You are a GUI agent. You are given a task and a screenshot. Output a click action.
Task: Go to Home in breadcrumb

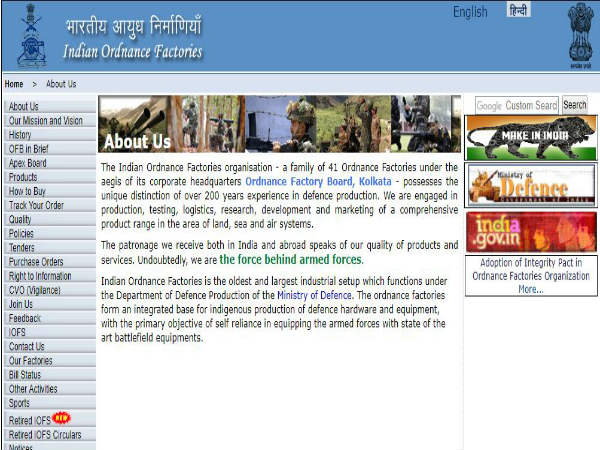(x=14, y=84)
